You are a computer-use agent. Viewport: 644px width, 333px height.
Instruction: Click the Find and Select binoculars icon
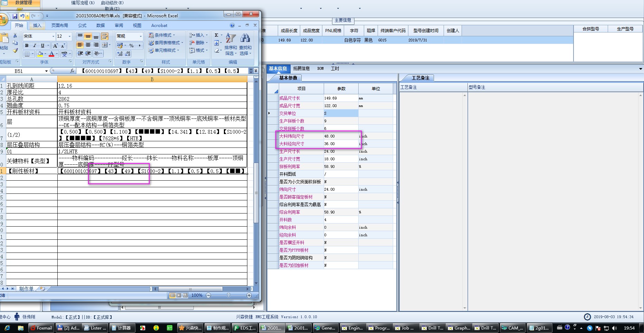pyautogui.click(x=245, y=38)
